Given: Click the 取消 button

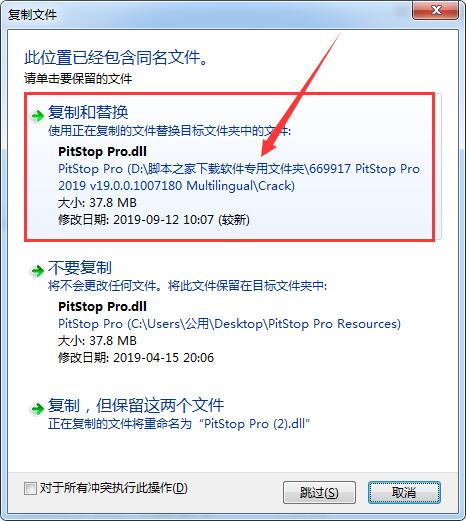Looking at the screenshot, I should (404, 492).
